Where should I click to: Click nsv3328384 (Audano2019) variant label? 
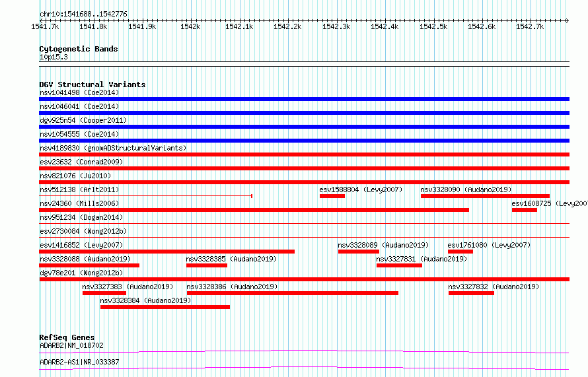pos(145,300)
